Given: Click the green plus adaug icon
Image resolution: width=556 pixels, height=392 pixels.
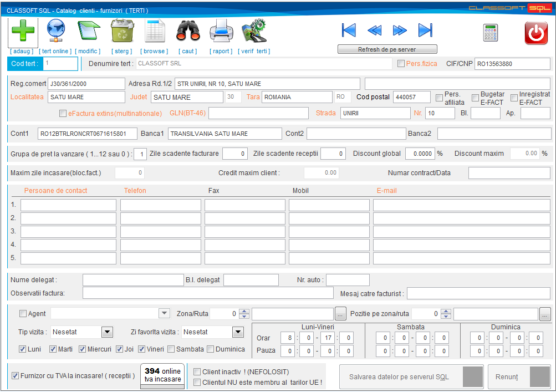Looking at the screenshot, I should point(23,31).
